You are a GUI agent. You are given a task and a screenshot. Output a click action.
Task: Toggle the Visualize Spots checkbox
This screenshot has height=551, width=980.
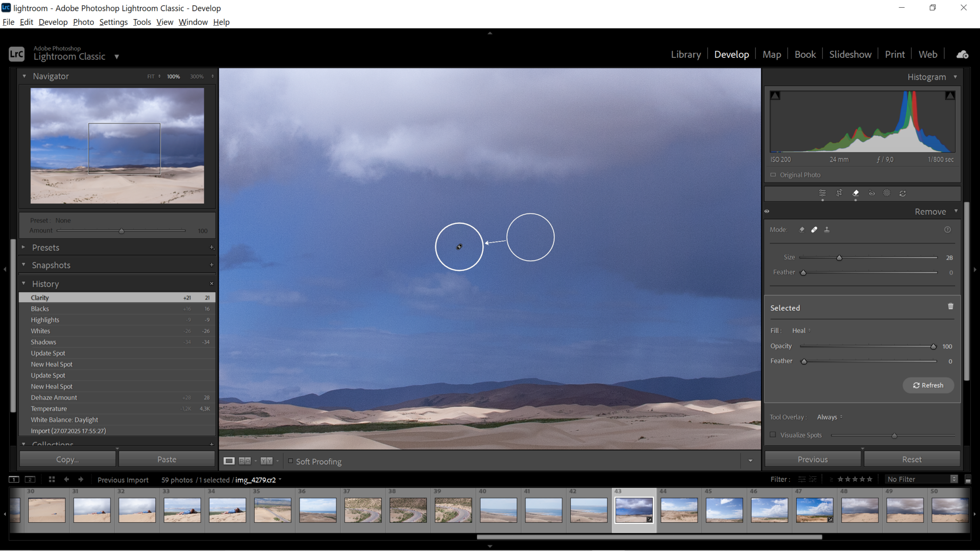click(x=773, y=434)
